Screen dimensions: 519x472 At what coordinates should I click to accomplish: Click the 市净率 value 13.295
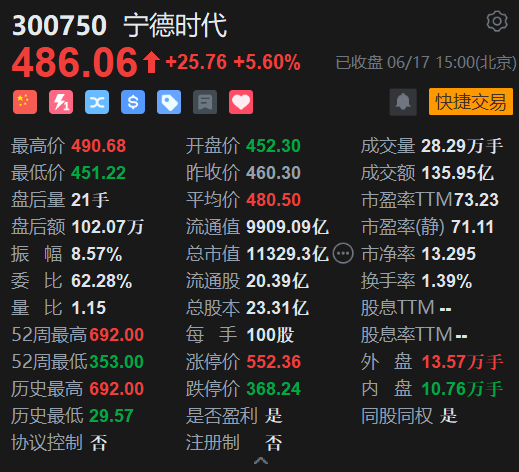pos(449,254)
